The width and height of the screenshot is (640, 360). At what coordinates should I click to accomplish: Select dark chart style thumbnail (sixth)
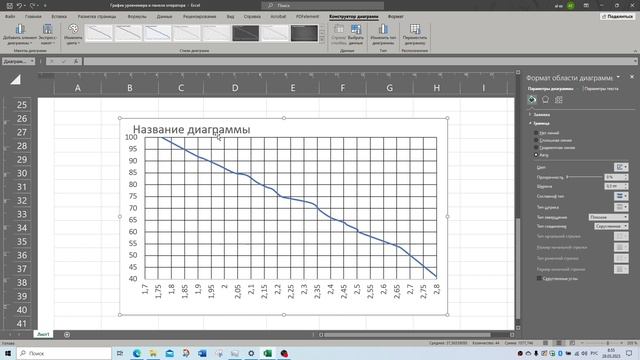[x=245, y=33]
